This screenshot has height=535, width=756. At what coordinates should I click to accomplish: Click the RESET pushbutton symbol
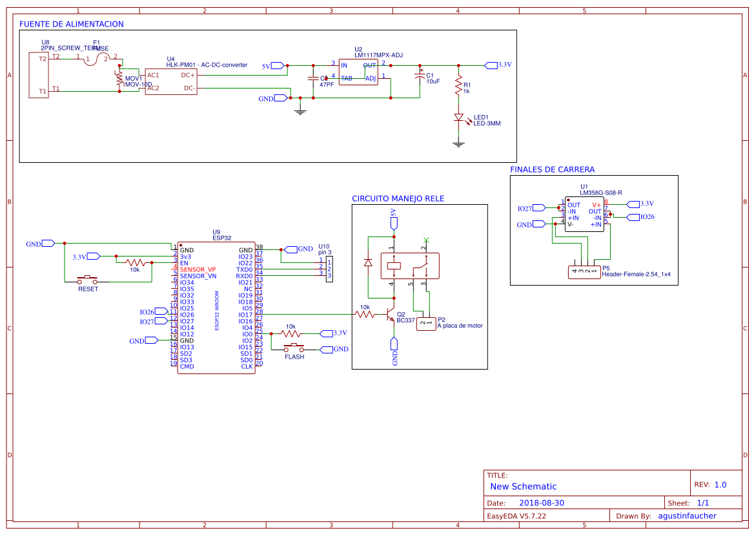coord(88,280)
